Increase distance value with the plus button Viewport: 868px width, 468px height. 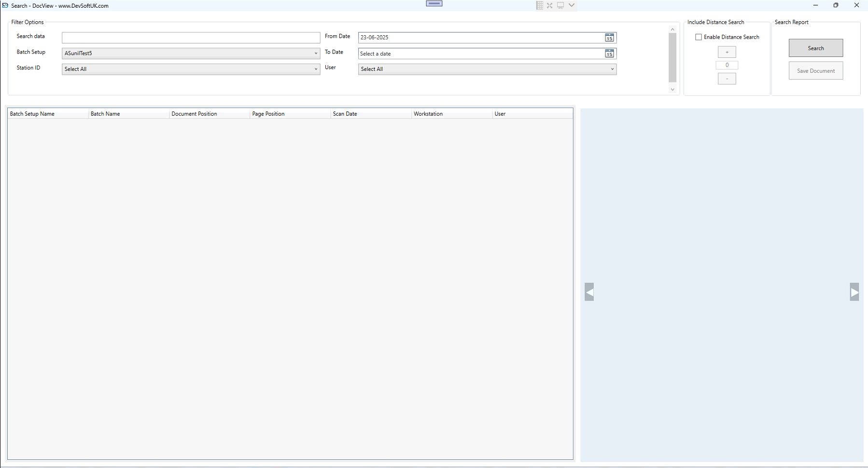coord(727,52)
